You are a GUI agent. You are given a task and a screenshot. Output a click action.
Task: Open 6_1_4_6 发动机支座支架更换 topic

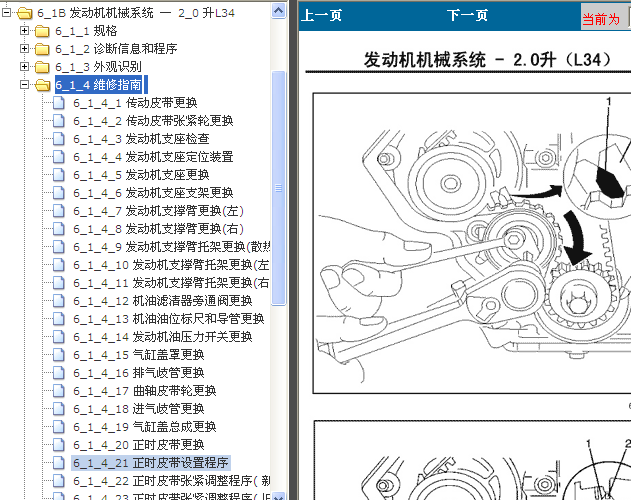tap(153, 193)
